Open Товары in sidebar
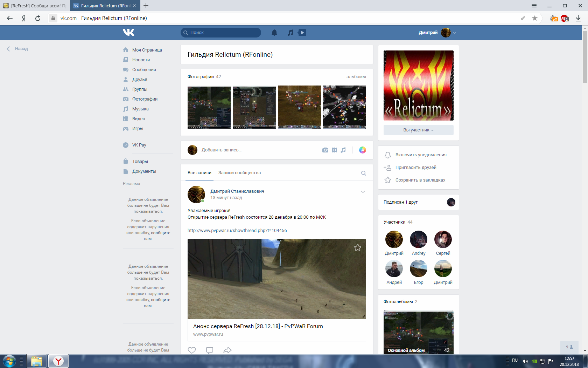The height and width of the screenshot is (368, 588). pyautogui.click(x=140, y=162)
